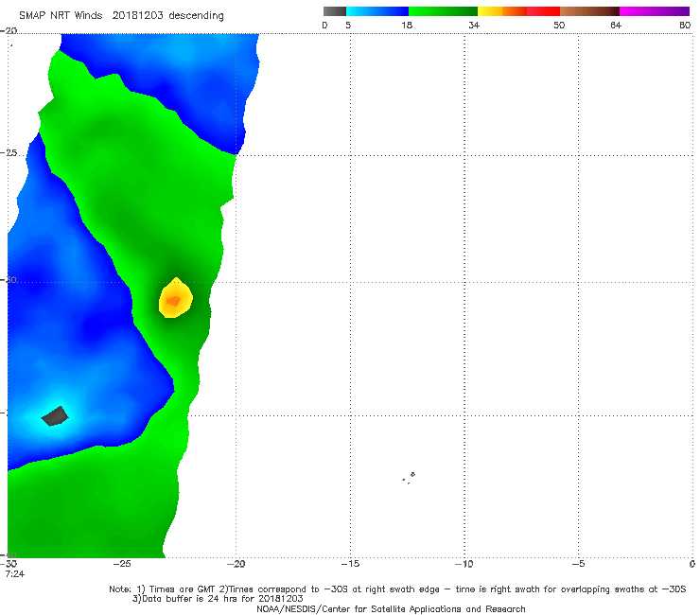
Task: Click the colorbar label '5'
Action: (x=348, y=26)
